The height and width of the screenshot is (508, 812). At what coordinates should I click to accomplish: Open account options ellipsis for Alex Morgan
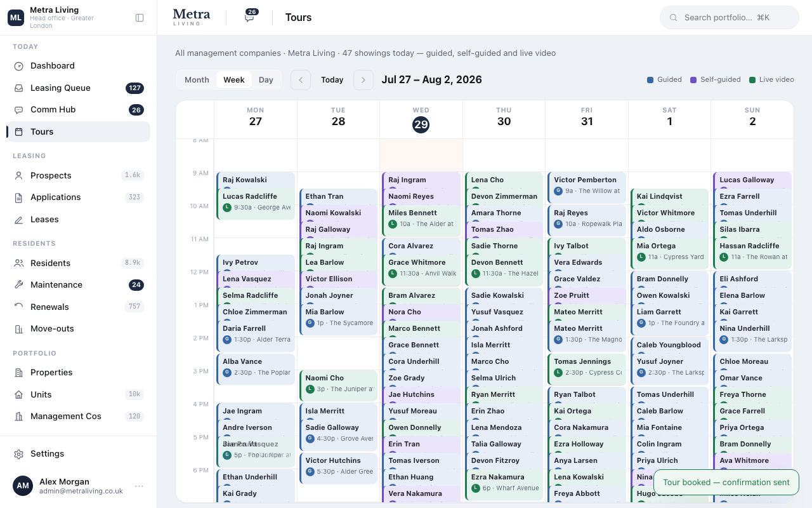coord(139,486)
